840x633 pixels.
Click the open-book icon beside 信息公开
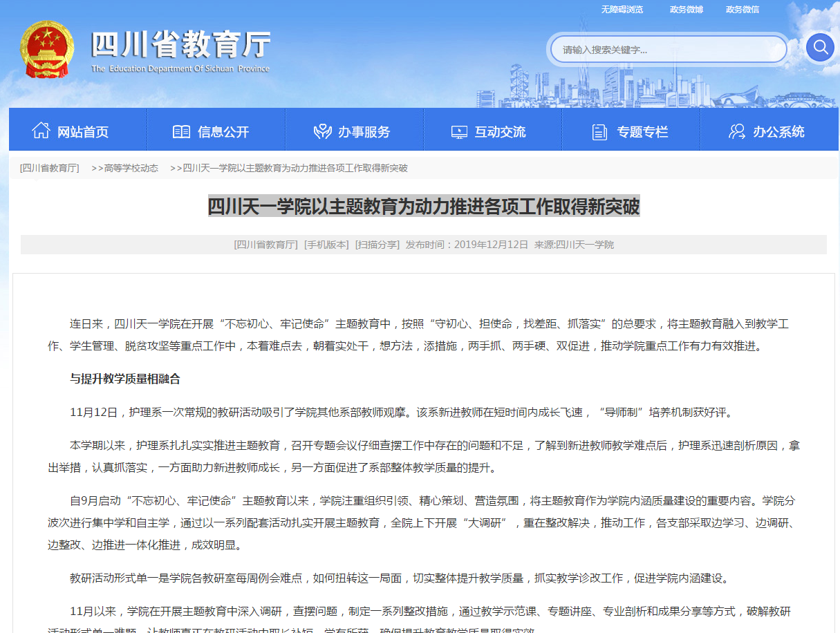tap(181, 131)
